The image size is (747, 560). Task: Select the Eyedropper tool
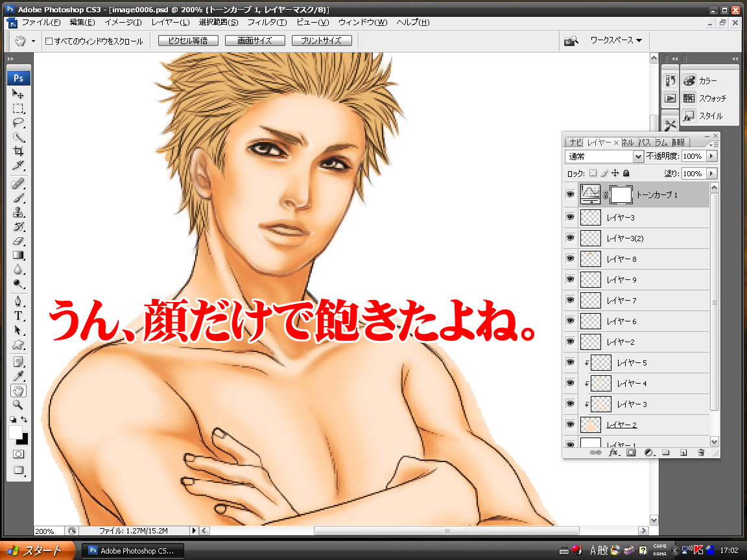coord(19,376)
